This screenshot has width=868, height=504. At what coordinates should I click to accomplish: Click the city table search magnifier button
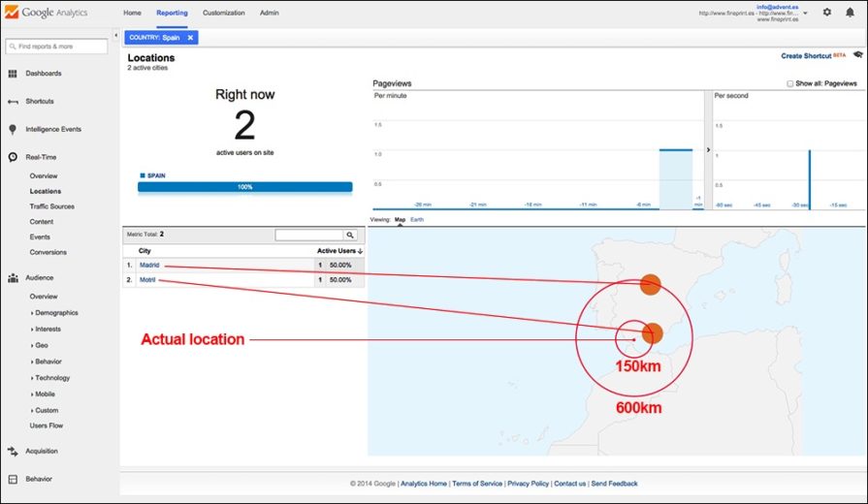click(350, 236)
